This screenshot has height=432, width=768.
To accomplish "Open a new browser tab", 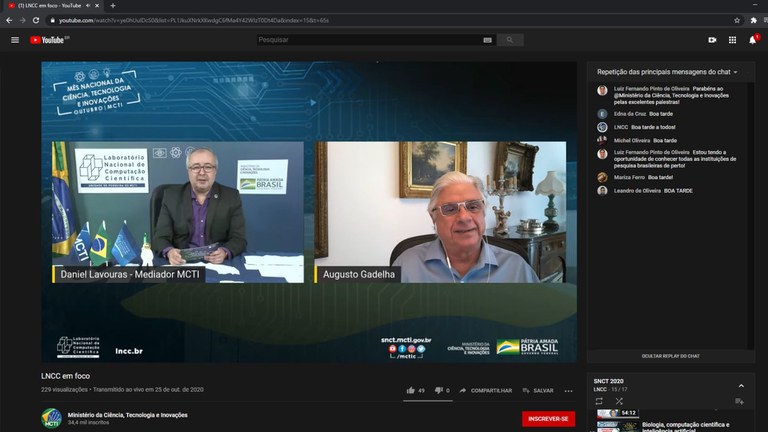I will [113, 6].
